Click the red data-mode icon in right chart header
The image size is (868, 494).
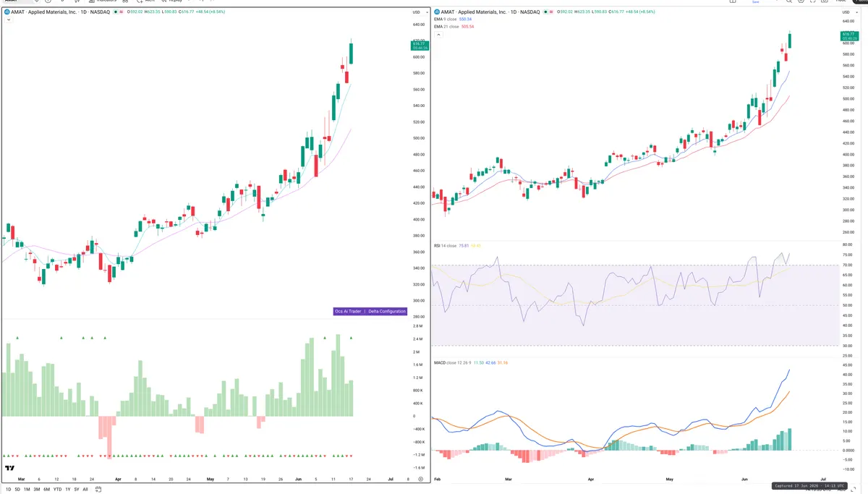[x=551, y=12]
